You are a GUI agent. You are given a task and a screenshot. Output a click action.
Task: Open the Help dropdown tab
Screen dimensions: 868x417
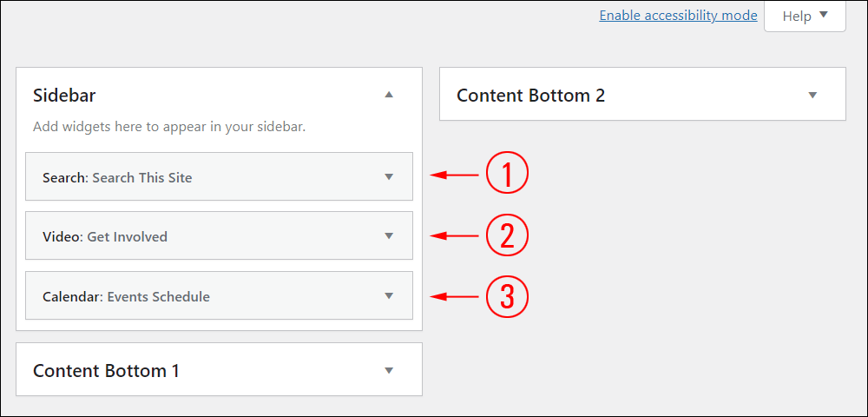(x=805, y=16)
